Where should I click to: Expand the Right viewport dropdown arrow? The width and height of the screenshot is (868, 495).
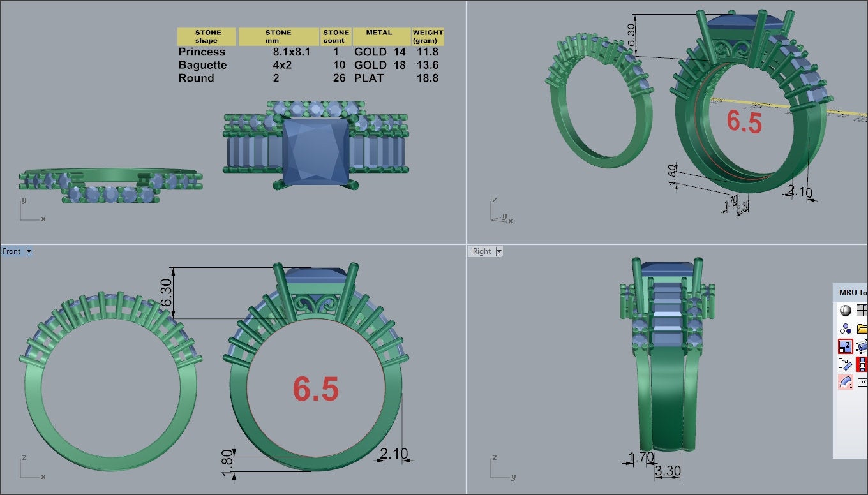coord(498,251)
